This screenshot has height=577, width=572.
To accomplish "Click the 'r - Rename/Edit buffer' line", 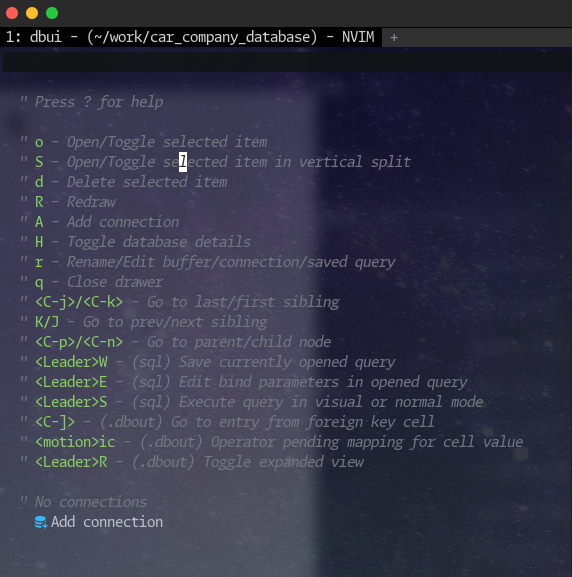I will point(208,262).
